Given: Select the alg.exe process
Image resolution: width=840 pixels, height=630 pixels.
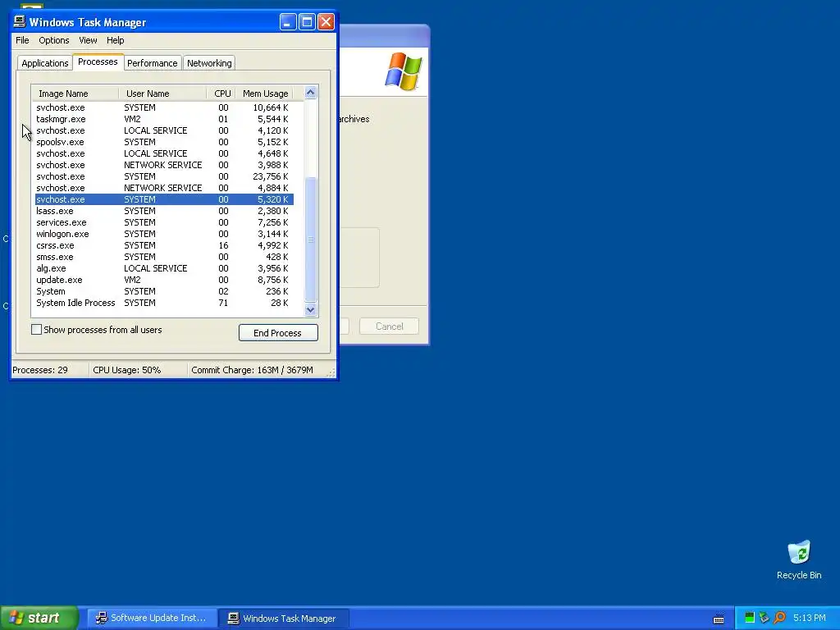Looking at the screenshot, I should coord(164,268).
